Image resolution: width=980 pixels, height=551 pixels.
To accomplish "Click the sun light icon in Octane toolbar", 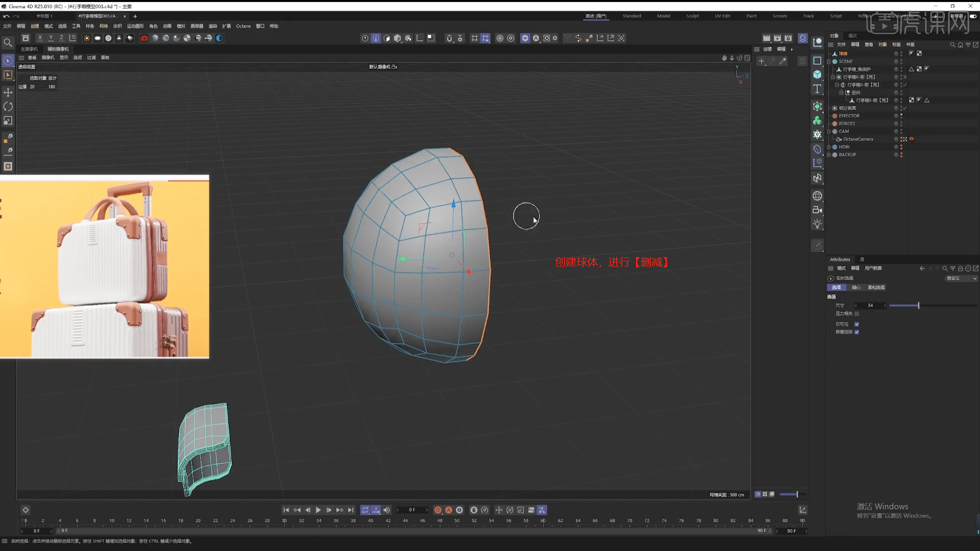I will click(x=87, y=38).
